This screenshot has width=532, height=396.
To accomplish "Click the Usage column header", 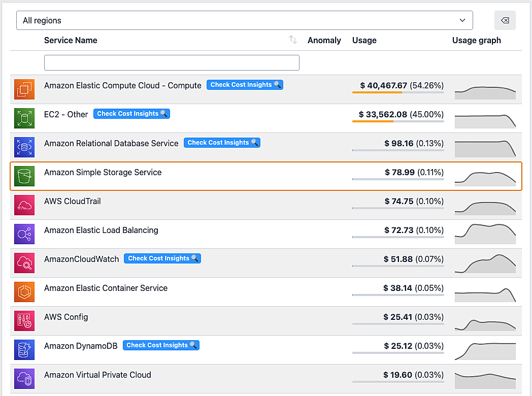I will pyautogui.click(x=364, y=41).
